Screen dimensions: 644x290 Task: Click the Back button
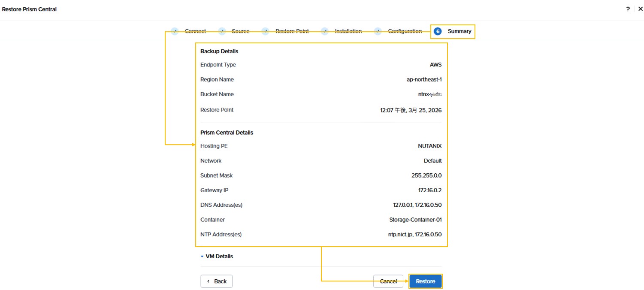click(x=217, y=281)
